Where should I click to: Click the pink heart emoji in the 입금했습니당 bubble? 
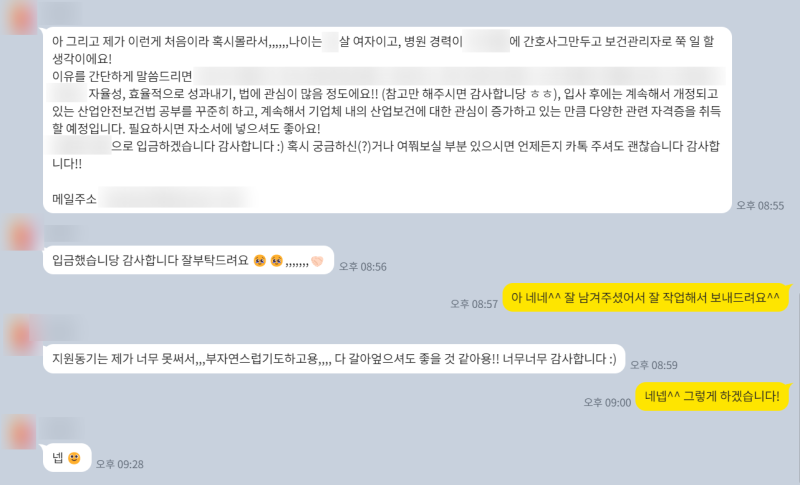[317, 261]
